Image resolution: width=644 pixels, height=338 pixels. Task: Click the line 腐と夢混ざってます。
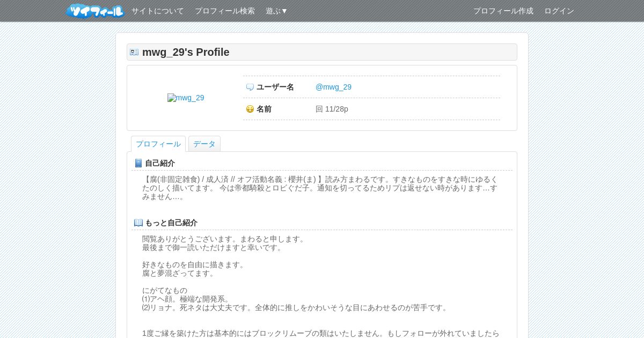click(180, 273)
